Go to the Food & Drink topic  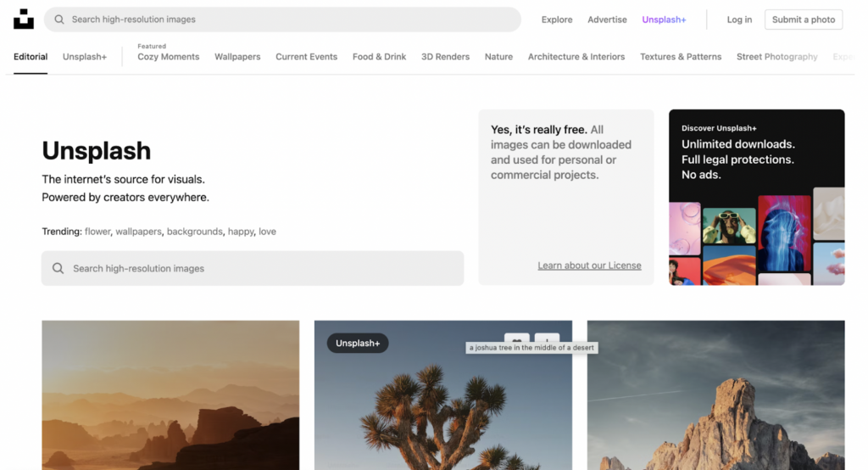tap(379, 57)
